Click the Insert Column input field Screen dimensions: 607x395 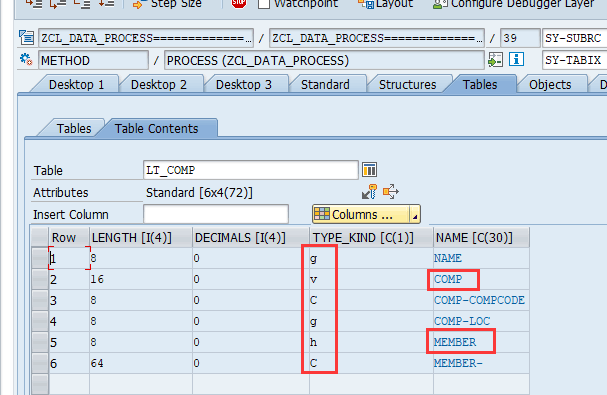coord(216,214)
